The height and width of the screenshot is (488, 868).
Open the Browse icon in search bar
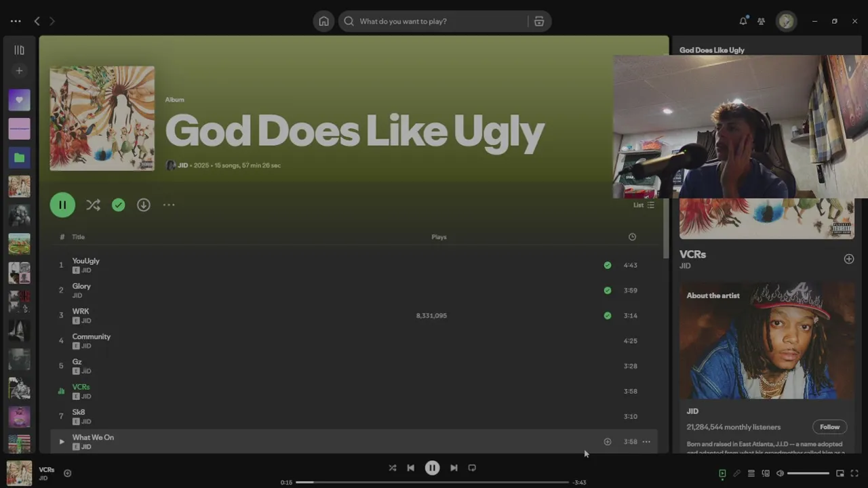coord(539,21)
